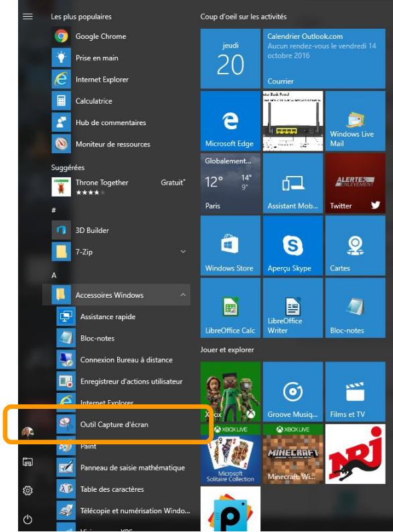Open Panneau de saisie mathématique
Screen dimensions: 393x532
123,468
